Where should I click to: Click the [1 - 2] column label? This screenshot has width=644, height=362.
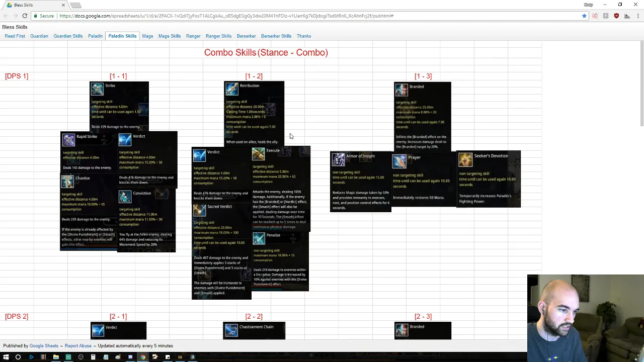click(254, 76)
